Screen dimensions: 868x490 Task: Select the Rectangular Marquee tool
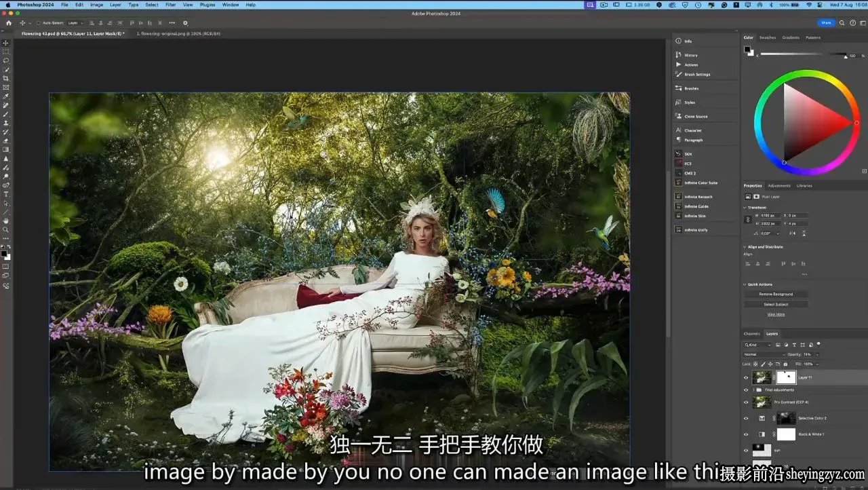pyautogui.click(x=6, y=52)
